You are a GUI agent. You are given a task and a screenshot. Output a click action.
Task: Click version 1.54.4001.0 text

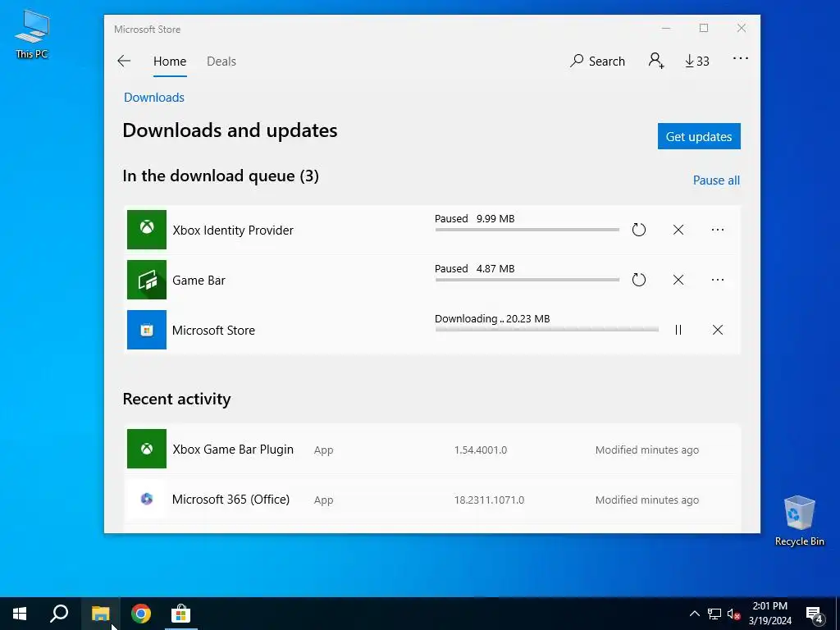click(x=481, y=450)
